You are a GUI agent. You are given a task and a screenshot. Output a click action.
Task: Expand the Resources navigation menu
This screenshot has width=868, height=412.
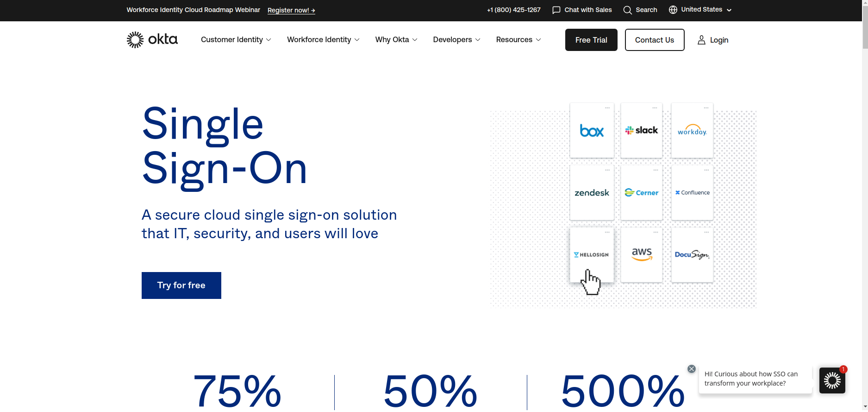[x=518, y=40]
